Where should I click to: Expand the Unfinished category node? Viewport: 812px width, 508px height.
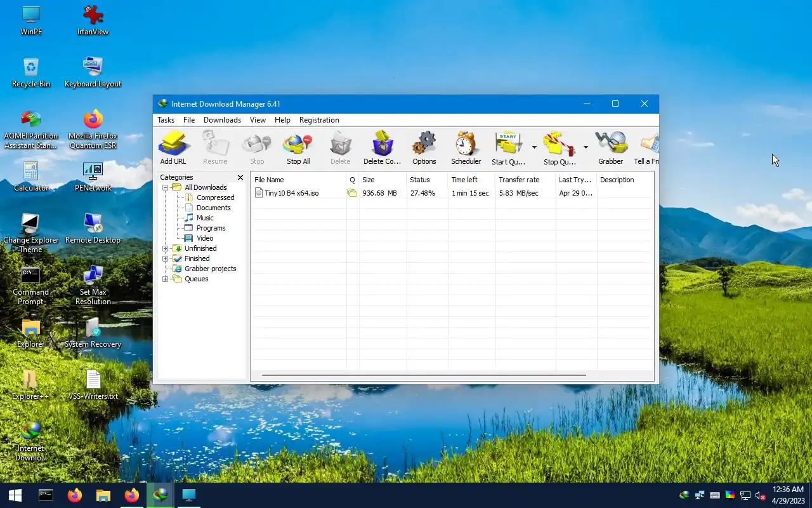pyautogui.click(x=166, y=248)
